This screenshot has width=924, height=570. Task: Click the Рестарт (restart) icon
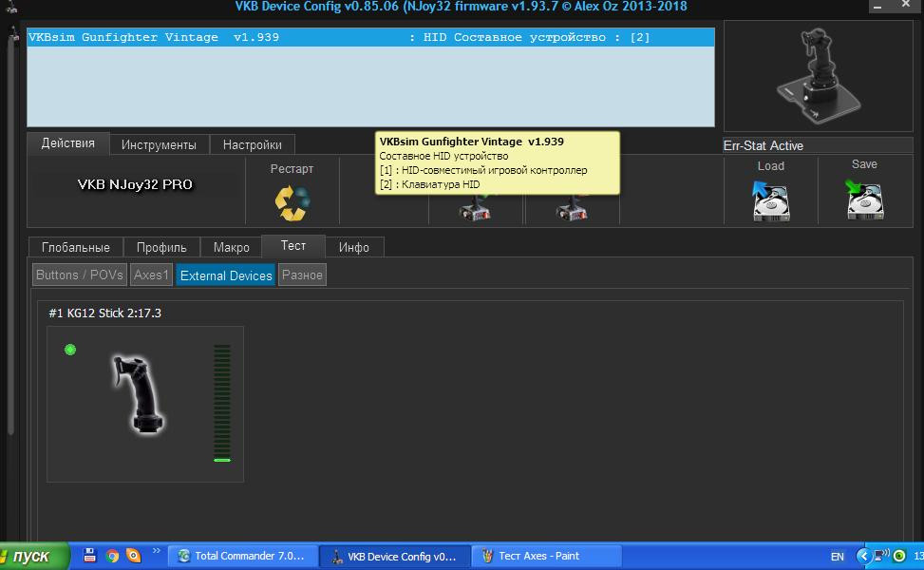(x=292, y=201)
